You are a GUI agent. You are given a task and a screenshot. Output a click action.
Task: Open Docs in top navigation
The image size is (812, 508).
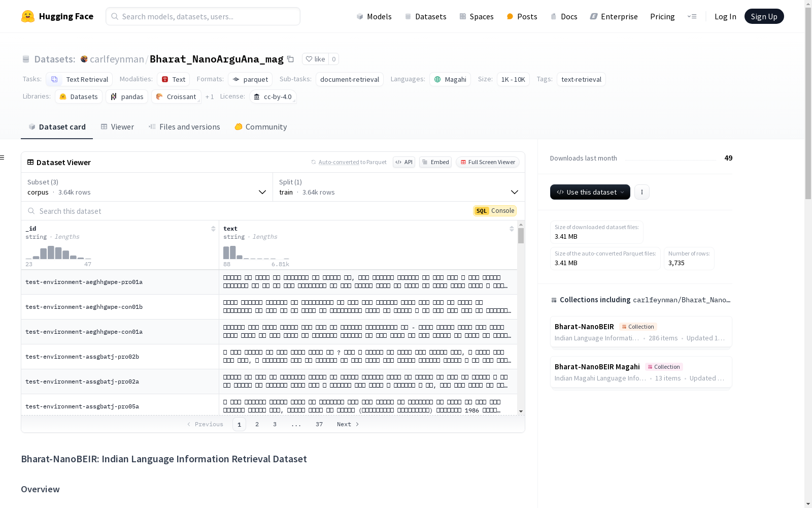point(564,16)
